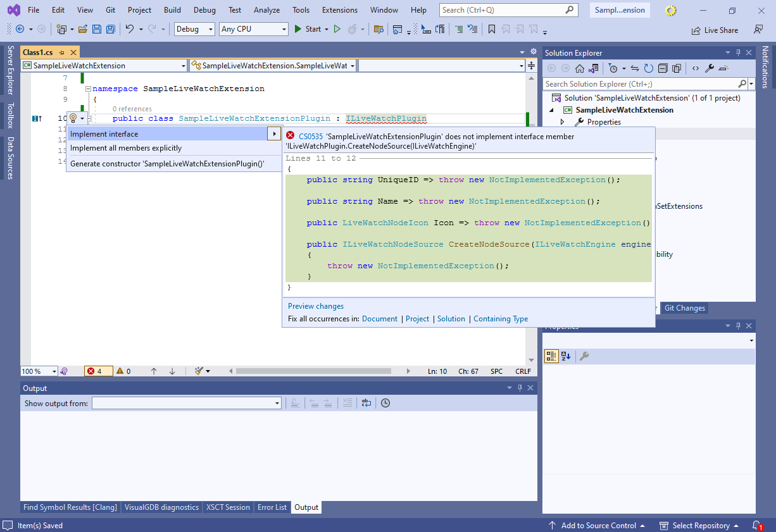Open the Analyze menu

tap(266, 10)
